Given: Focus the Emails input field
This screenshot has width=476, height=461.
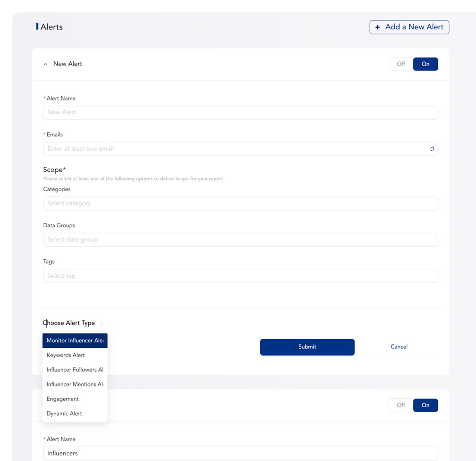Looking at the screenshot, I should pos(235,149).
